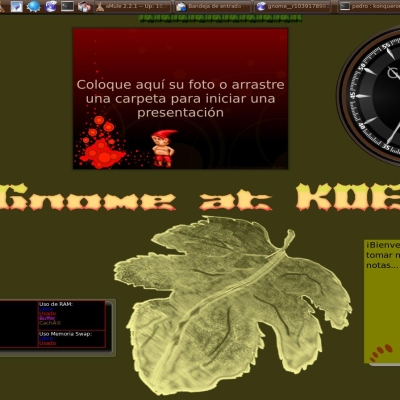The image size is (400, 400).
Task: Open the purple globe web browser launcher
Action: (51, 6)
